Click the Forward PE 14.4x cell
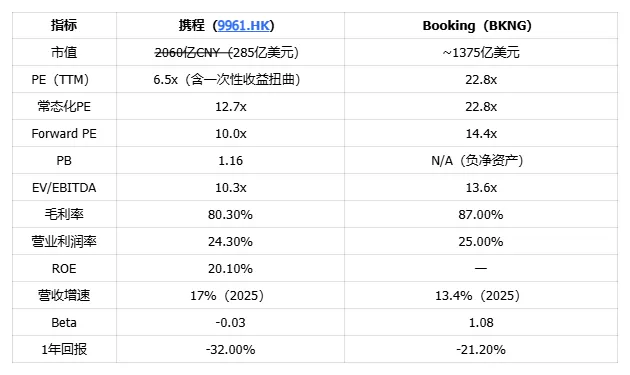630x375 pixels. pos(481,133)
